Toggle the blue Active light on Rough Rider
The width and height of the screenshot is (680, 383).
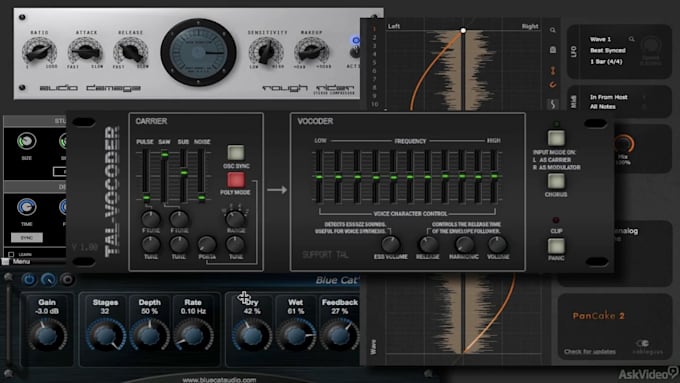tap(355, 40)
